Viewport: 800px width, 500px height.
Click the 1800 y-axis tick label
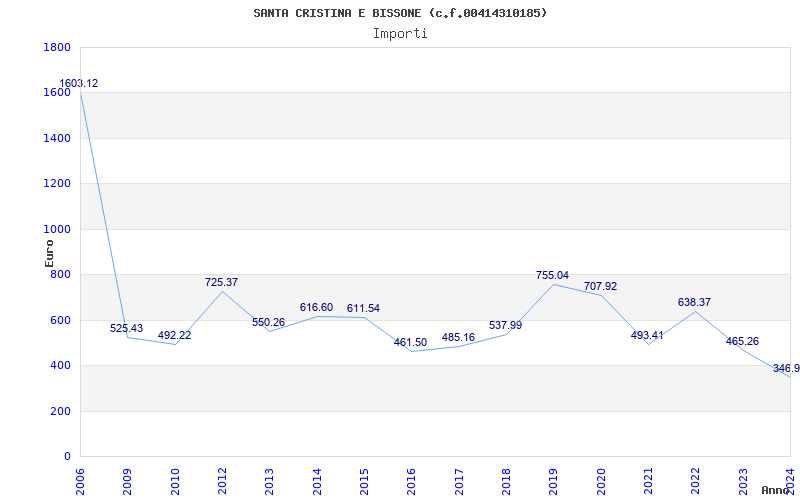pyautogui.click(x=57, y=47)
